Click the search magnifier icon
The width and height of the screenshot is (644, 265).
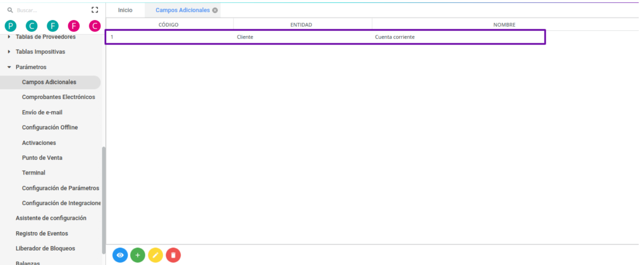tap(10, 10)
